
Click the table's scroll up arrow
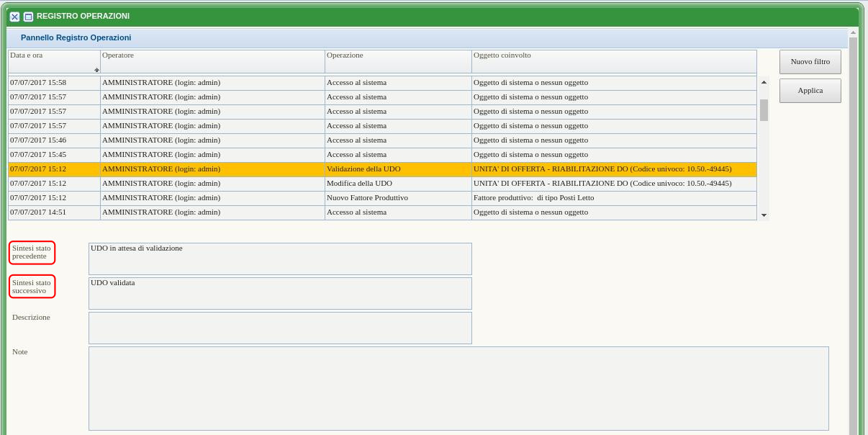764,82
